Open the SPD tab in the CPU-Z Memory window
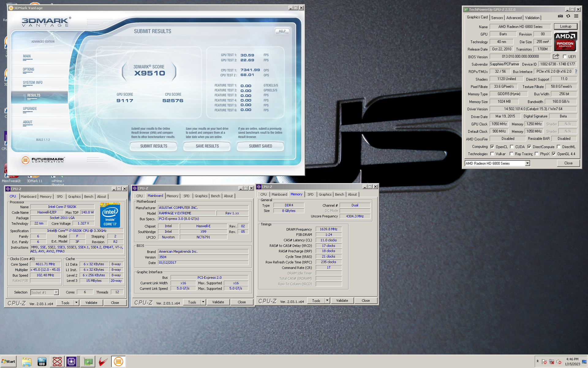 point(311,194)
